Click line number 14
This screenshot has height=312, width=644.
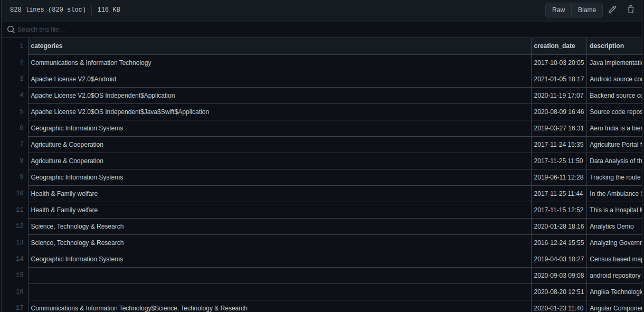click(x=20, y=259)
